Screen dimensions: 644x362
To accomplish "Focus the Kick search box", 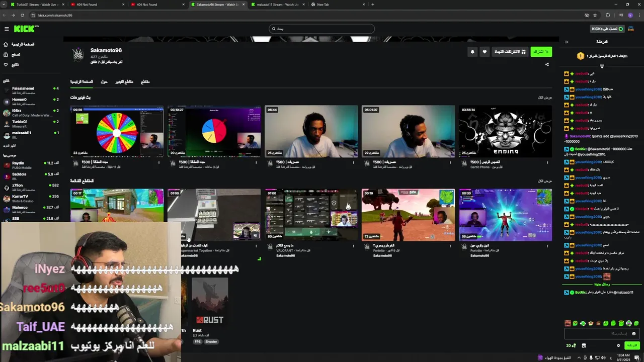I will click(x=322, y=29).
